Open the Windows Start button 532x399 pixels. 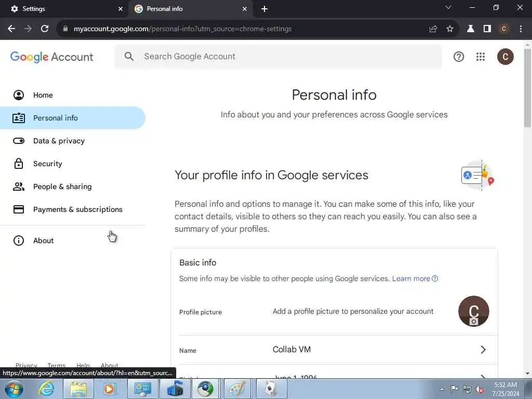click(x=14, y=389)
